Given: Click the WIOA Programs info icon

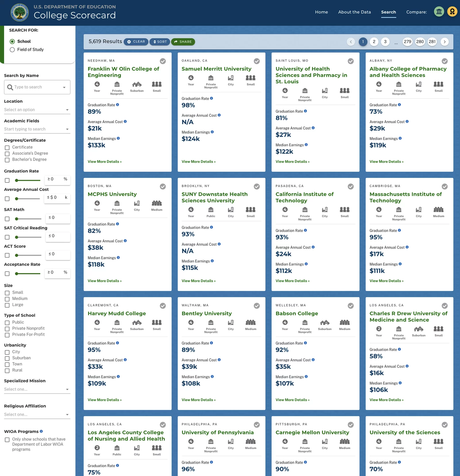Looking at the screenshot, I should 41,431.
